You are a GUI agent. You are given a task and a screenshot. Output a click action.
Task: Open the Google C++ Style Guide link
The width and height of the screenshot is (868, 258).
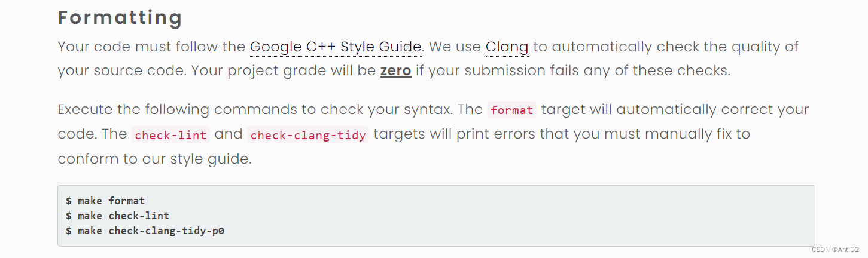pyautogui.click(x=336, y=47)
